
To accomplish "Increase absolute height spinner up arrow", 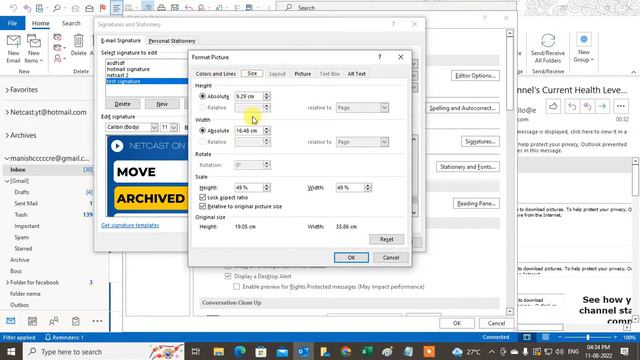I will click(x=267, y=94).
